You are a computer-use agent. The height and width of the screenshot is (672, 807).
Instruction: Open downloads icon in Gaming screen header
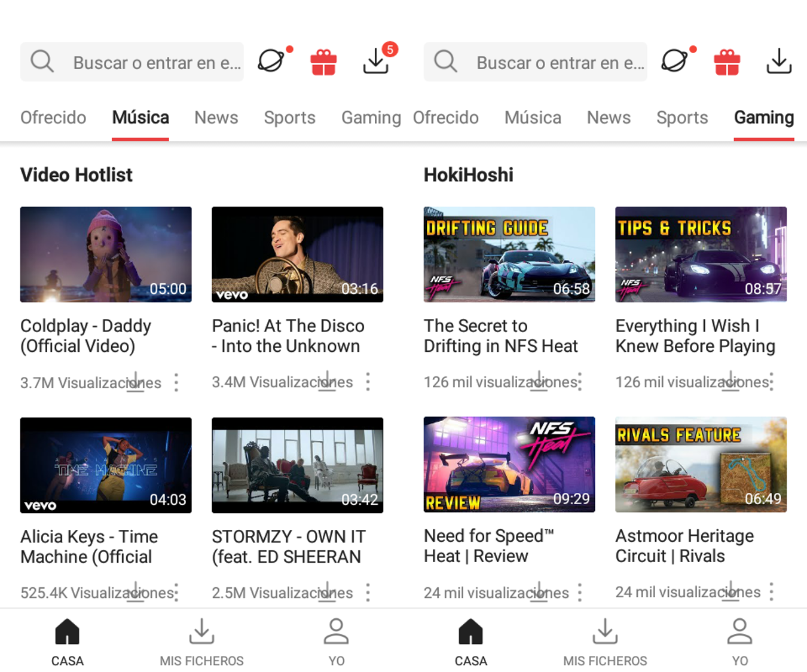pyautogui.click(x=779, y=61)
